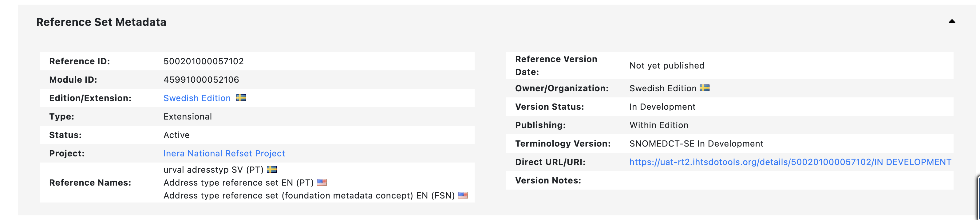The image size is (980, 220).
Task: Click Swedish flag next to urval adresstyp
Action: click(272, 170)
